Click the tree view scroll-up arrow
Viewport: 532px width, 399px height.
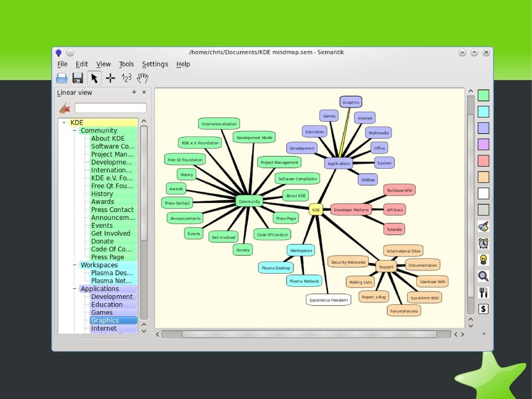tap(144, 121)
